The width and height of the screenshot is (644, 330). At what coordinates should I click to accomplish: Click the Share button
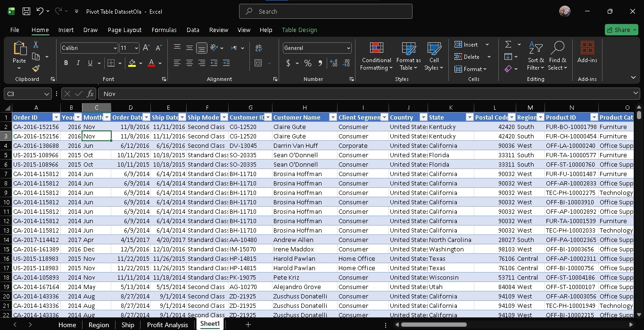click(621, 30)
